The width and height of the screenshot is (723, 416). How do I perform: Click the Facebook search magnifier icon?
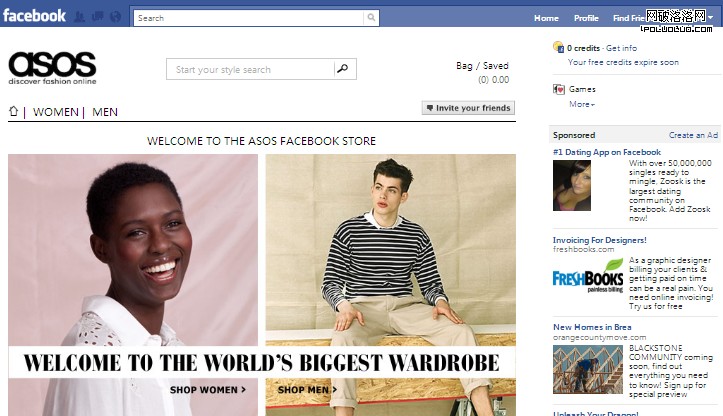point(371,18)
